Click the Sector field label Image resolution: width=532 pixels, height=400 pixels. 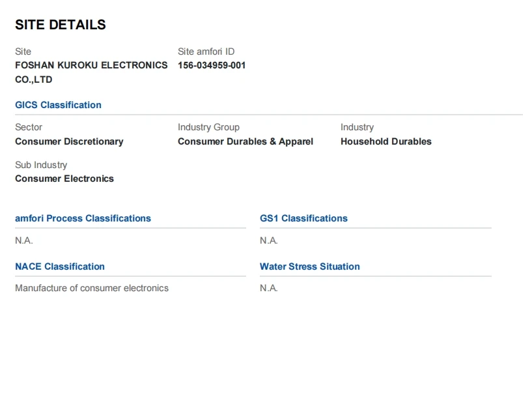tap(29, 127)
